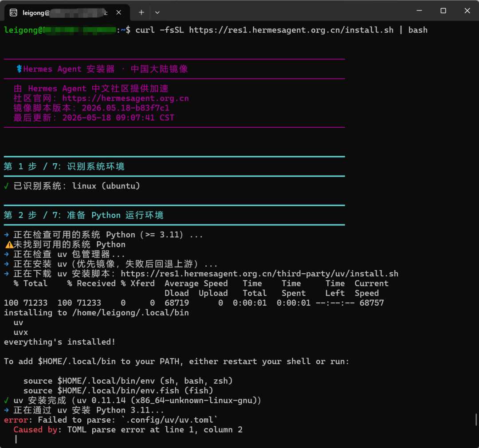Click the green checkmark before 已识别系统
Image resolution: width=479 pixels, height=448 pixels.
pyautogui.click(x=6, y=186)
